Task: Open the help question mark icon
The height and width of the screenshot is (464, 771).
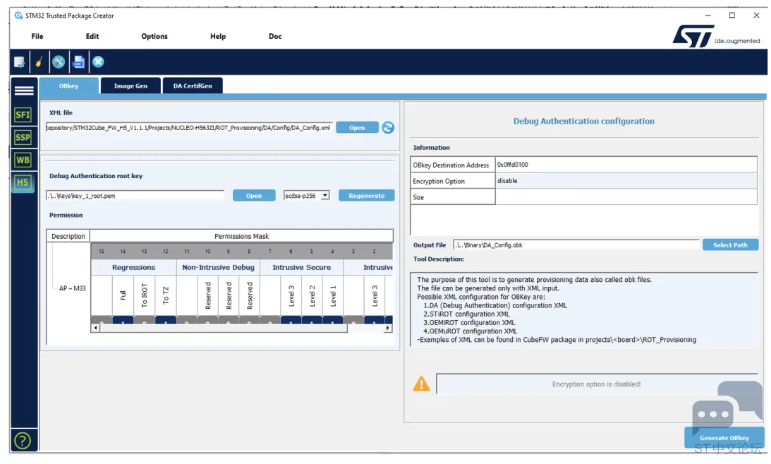Action: click(23, 441)
